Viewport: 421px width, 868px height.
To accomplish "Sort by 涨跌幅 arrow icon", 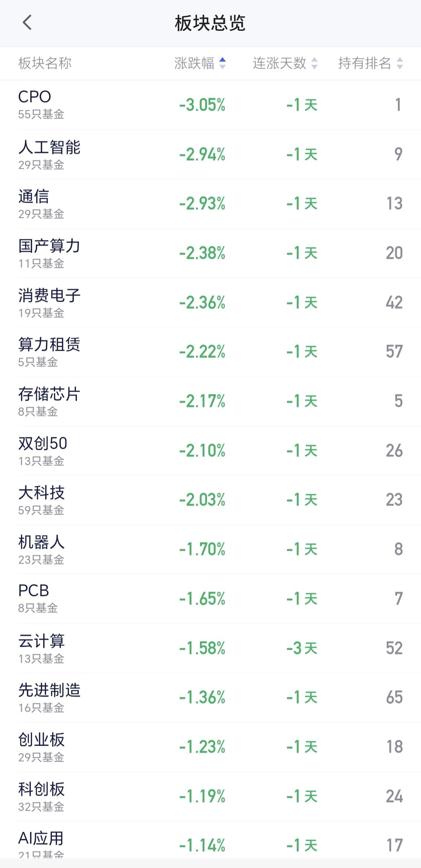I will click(222, 63).
